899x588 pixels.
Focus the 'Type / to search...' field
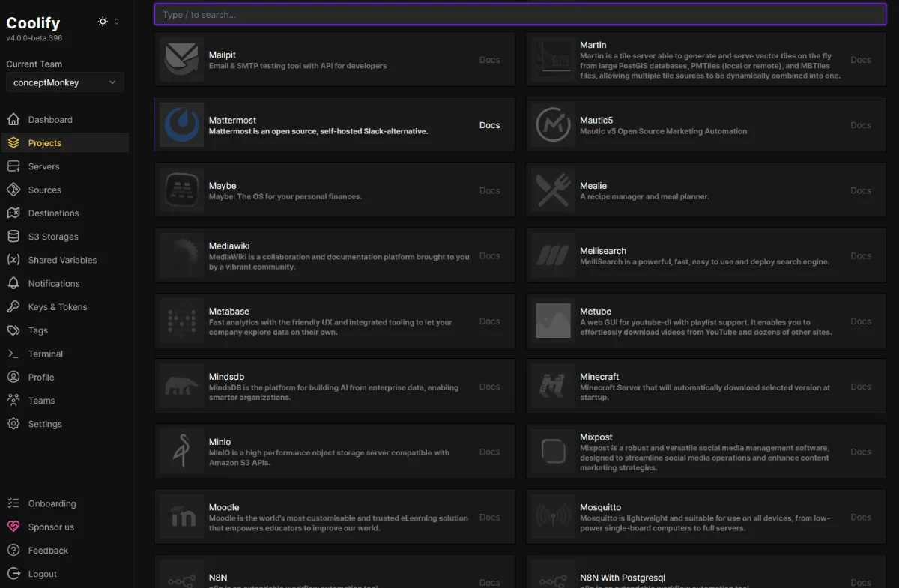tap(521, 14)
